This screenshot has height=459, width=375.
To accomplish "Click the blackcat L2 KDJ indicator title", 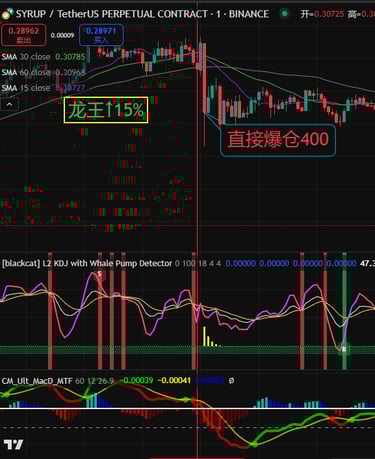I will 87,263.
